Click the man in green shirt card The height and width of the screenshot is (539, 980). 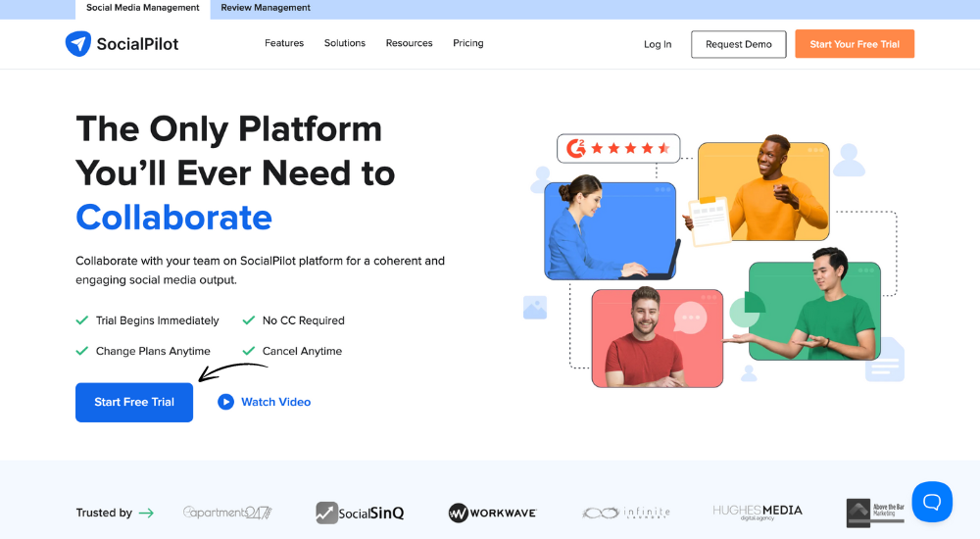[x=814, y=312]
